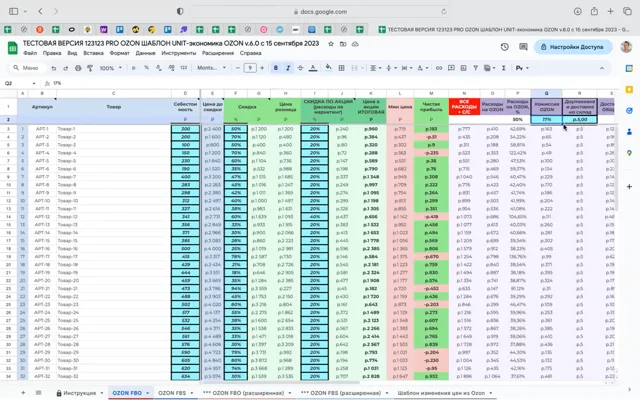
Task: Open the fill color bucket
Action: pos(328,68)
